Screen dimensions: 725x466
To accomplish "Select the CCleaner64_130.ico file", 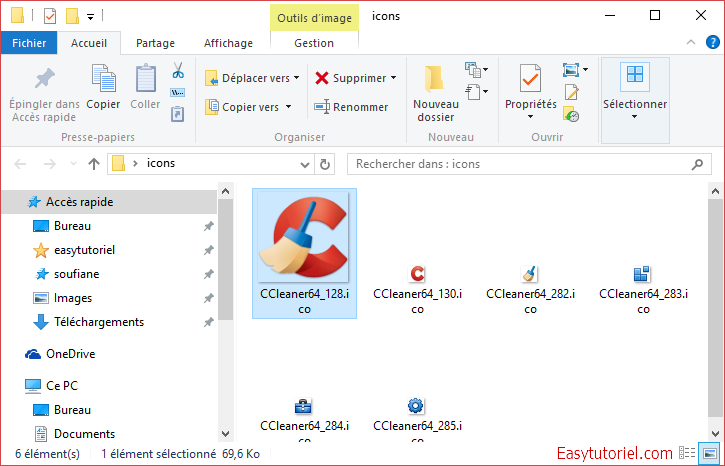I will (417, 289).
